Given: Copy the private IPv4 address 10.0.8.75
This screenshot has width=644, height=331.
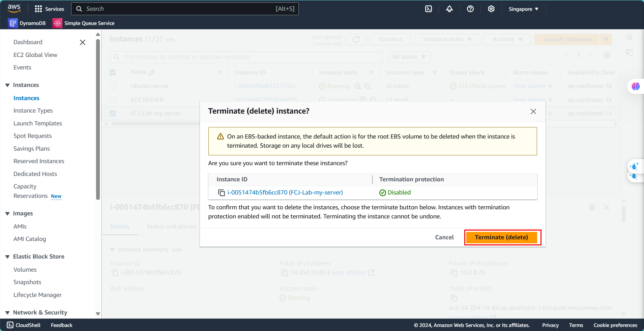Looking at the screenshot, I should 454,272.
